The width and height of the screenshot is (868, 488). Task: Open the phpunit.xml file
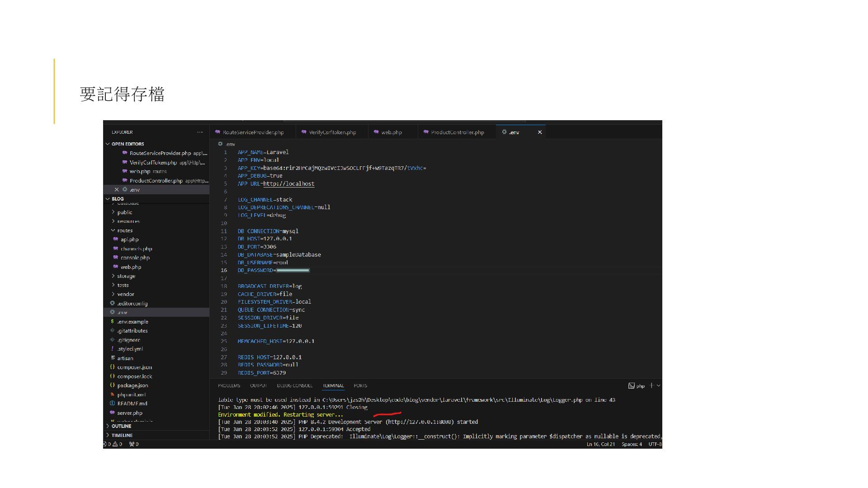[x=156, y=394]
